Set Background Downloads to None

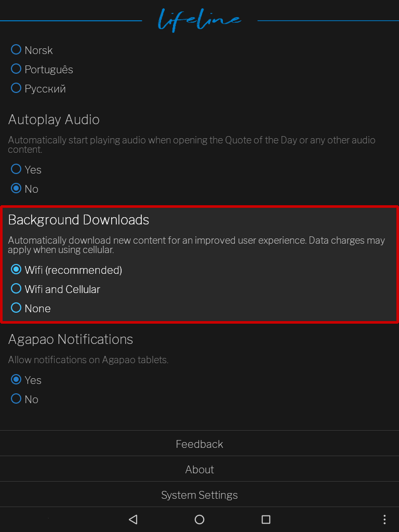pos(31,308)
